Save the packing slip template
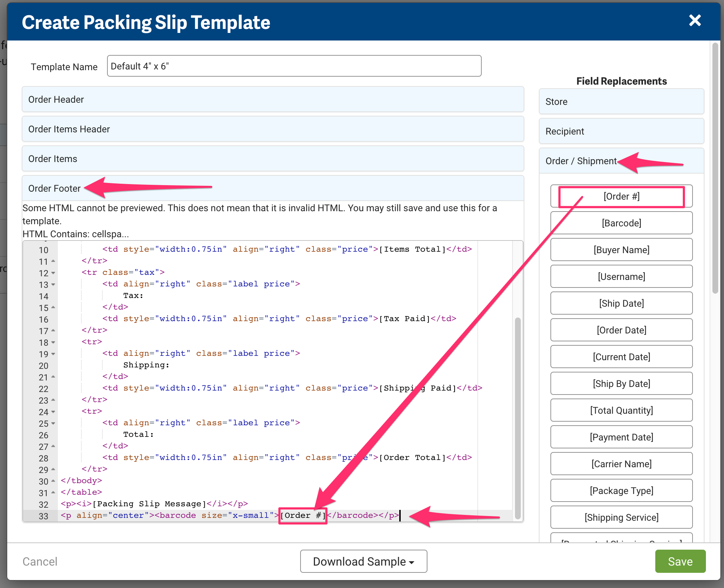The image size is (724, 588). [680, 562]
